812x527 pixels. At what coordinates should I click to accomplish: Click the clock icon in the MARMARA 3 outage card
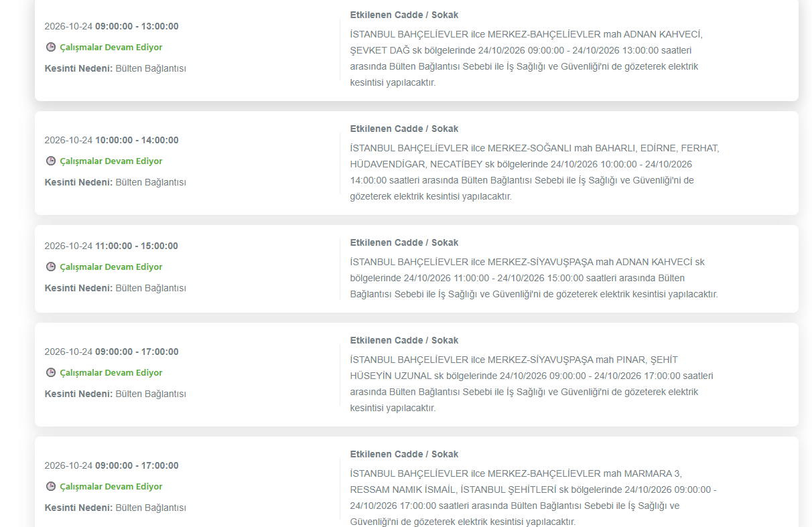coord(50,486)
